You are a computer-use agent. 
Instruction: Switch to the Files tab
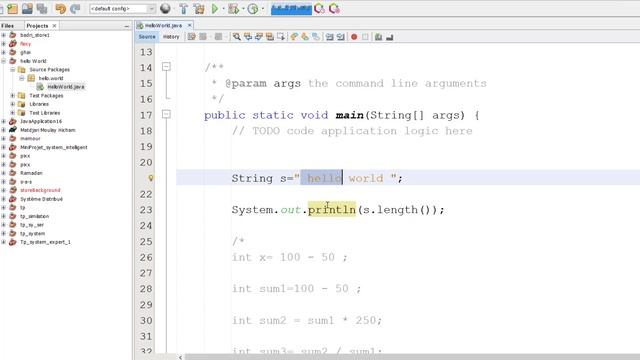click(x=7, y=25)
